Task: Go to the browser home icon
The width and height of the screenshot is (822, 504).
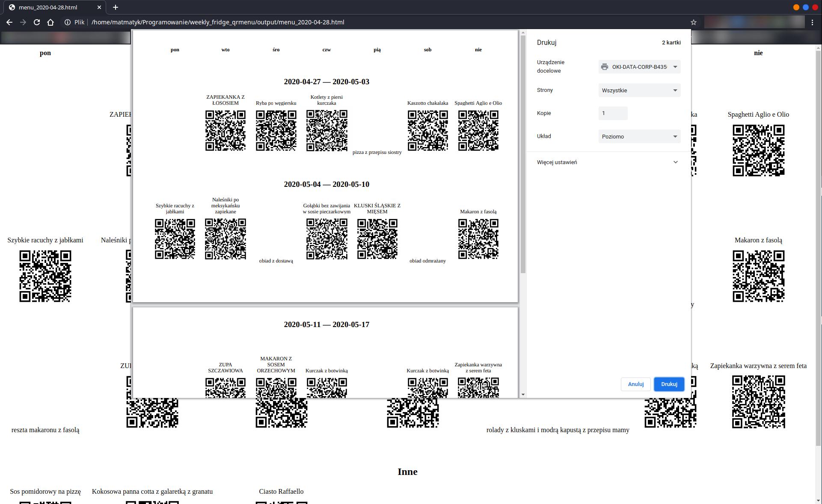Action: 50,22
